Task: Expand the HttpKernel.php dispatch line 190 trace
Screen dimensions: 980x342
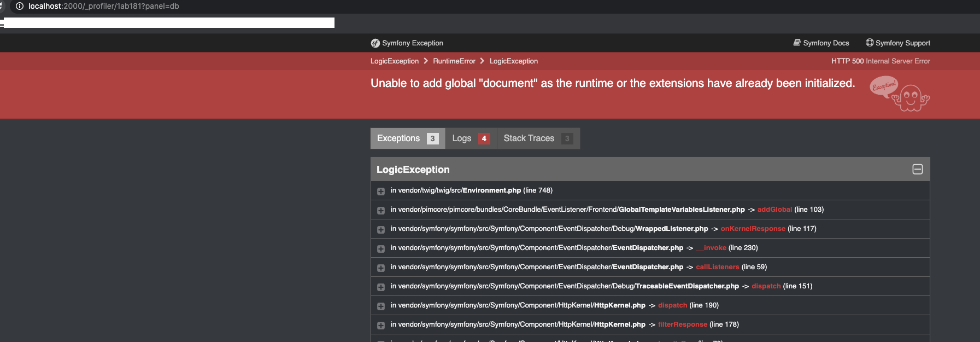Action: point(381,306)
